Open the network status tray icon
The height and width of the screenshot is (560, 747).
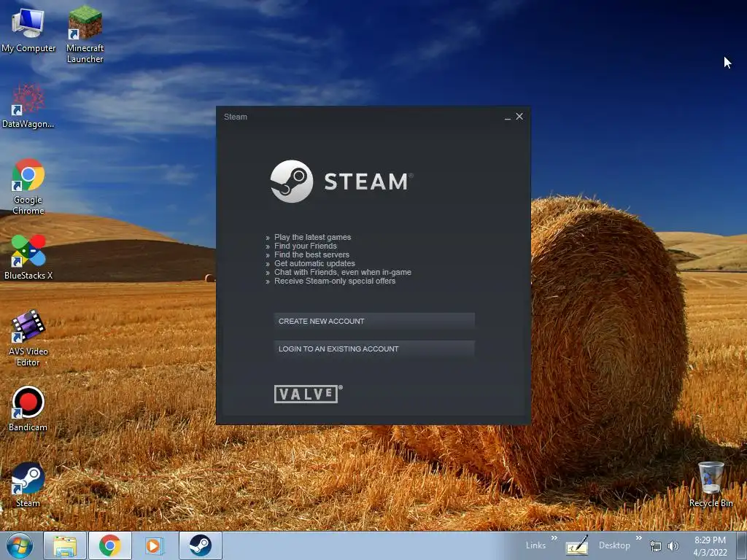point(656,546)
